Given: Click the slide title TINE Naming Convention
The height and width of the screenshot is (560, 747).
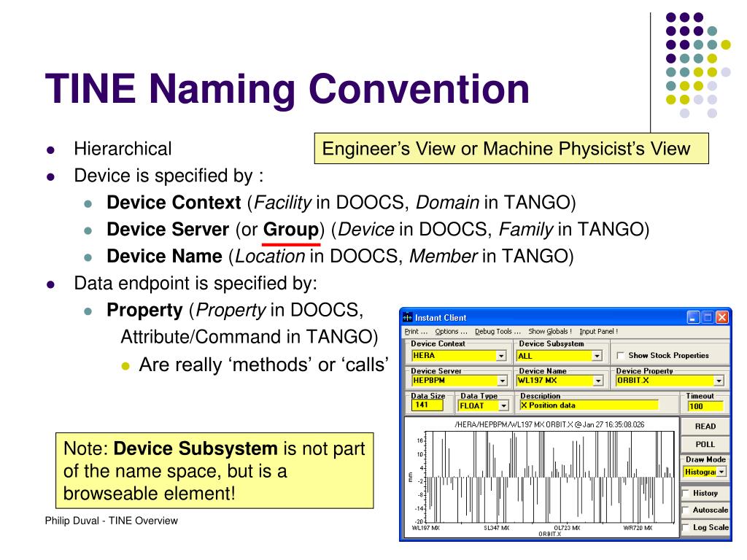Looking at the screenshot, I should pos(287,89).
